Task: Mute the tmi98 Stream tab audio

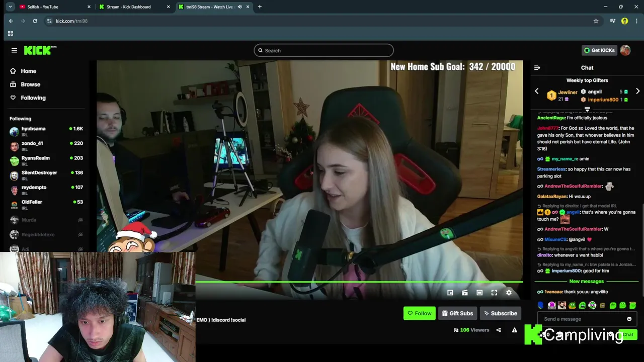Action: 239,7
